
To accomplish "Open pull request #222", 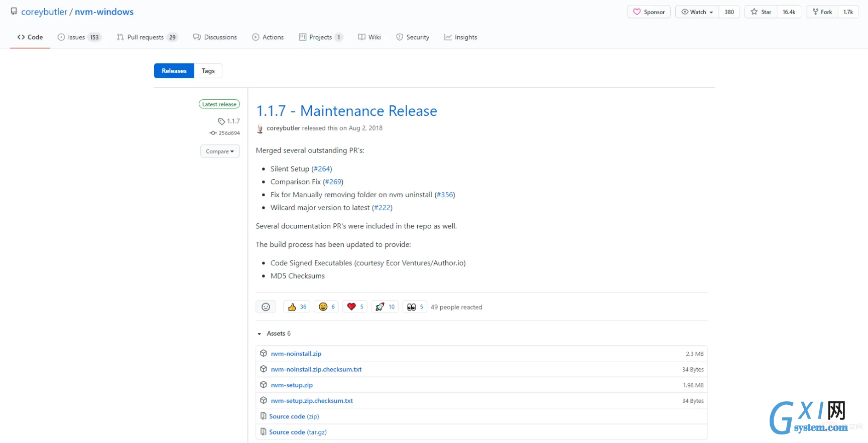I will coord(382,208).
